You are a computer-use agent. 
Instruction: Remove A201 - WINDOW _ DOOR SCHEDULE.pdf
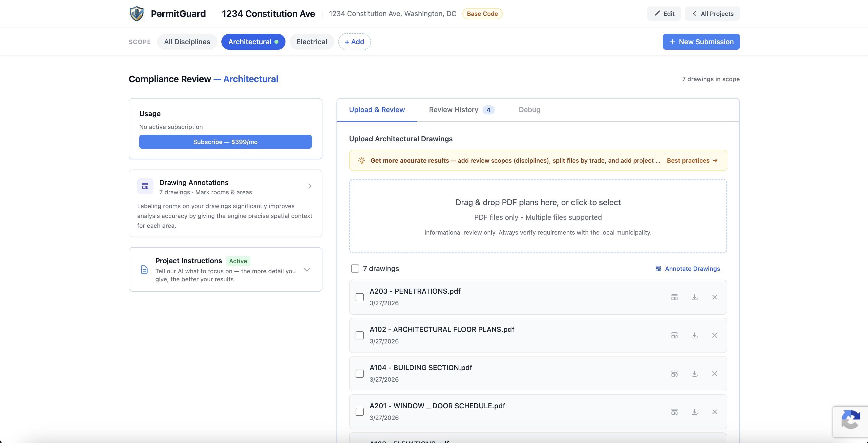(714, 412)
